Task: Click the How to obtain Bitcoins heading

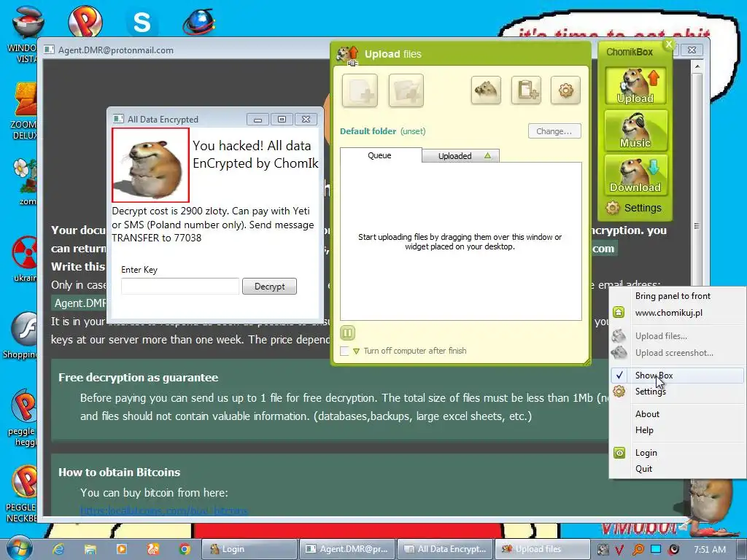Action: [x=119, y=472]
